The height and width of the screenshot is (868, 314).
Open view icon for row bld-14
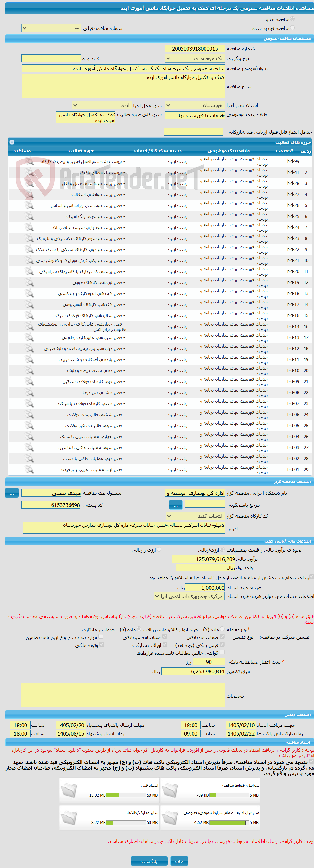29,326
